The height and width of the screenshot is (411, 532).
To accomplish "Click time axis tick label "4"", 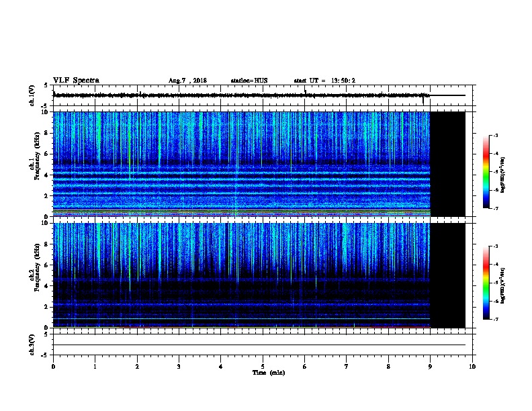I will (221, 366).
